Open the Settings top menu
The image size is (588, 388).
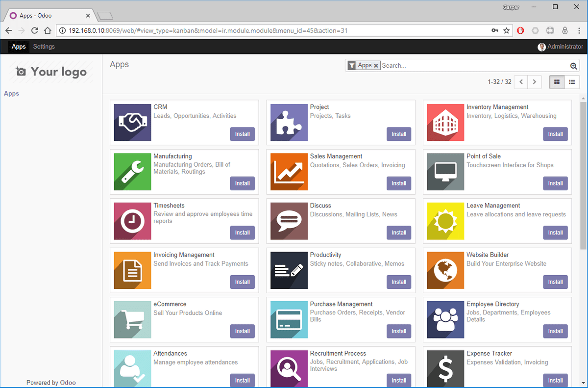tap(44, 47)
